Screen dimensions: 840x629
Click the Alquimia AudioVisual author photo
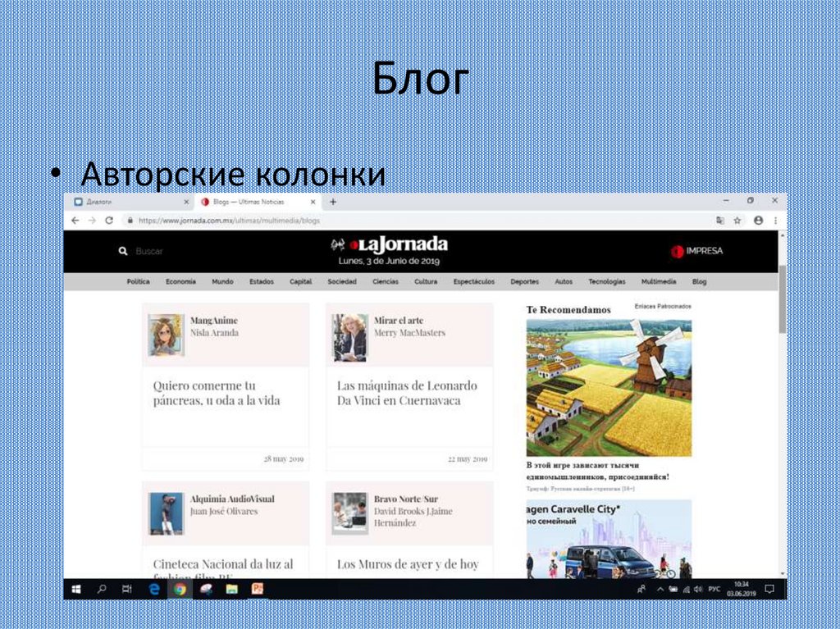click(166, 514)
